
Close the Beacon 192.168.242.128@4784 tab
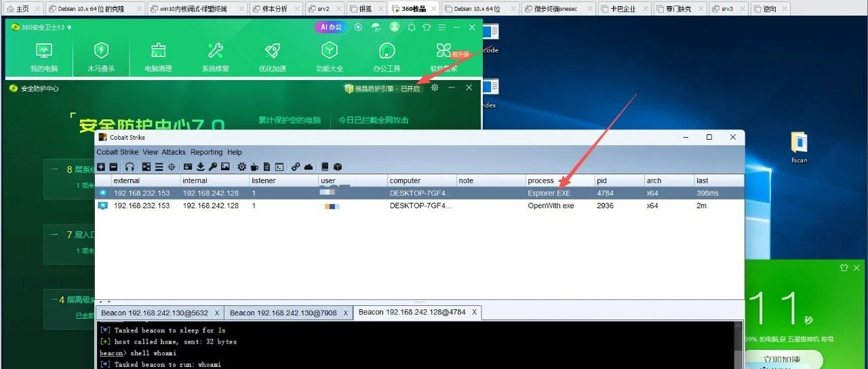(475, 312)
